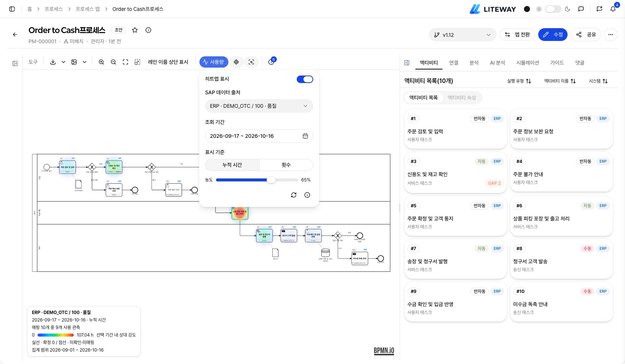Open the chat message icon in the header

coord(581,9)
